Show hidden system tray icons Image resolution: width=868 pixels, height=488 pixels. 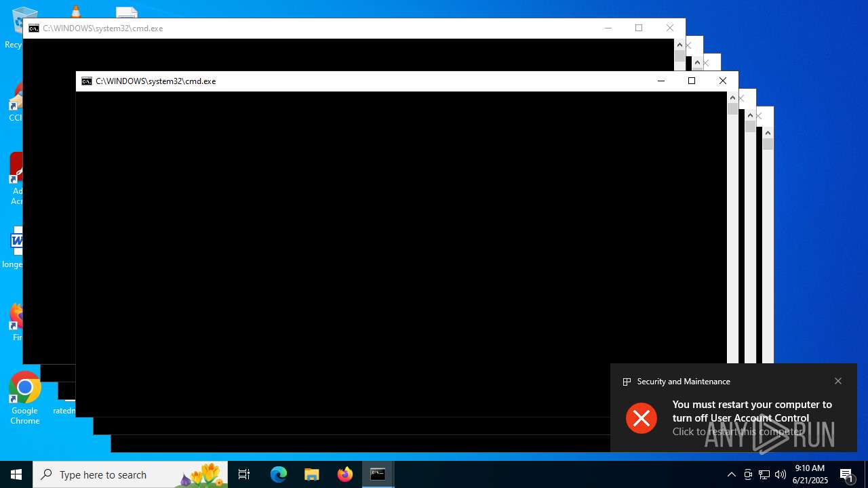tap(731, 474)
